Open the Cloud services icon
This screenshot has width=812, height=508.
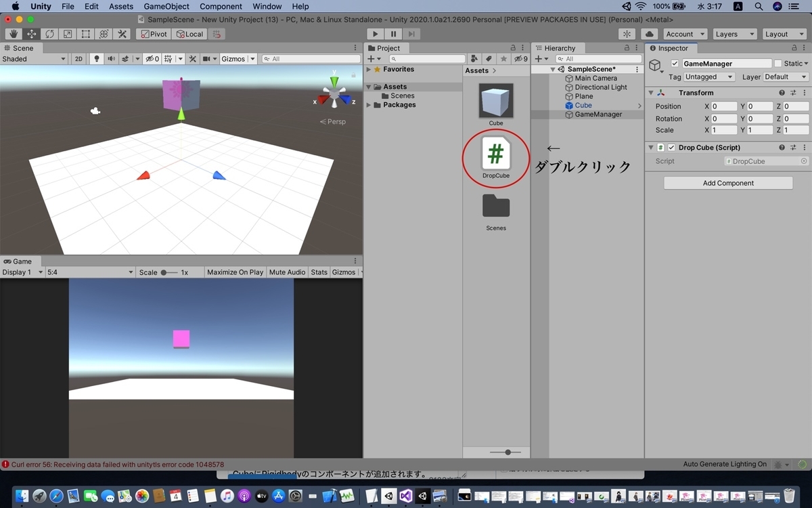(x=649, y=34)
